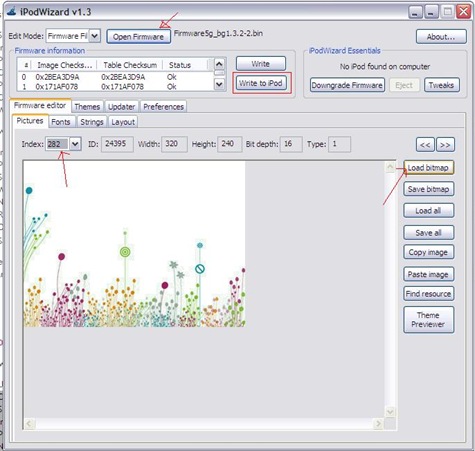Go to previous picture with << button
475x451 pixels.
[x=425, y=145]
